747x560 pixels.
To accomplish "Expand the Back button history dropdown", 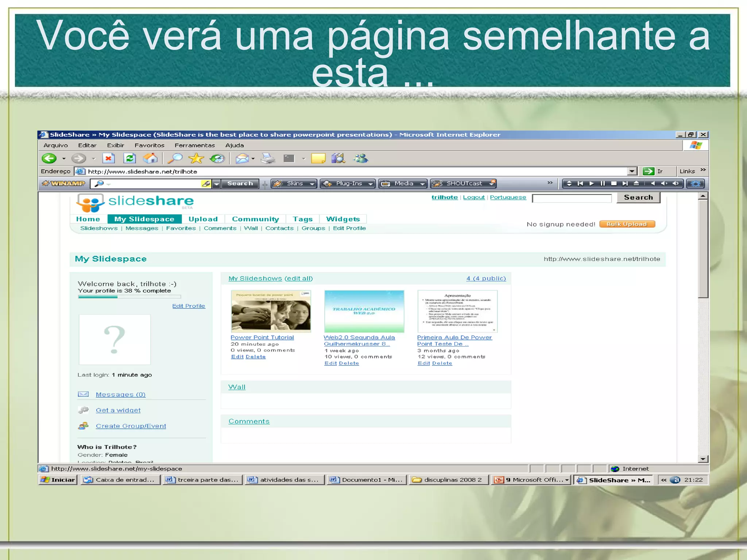I will [x=64, y=159].
